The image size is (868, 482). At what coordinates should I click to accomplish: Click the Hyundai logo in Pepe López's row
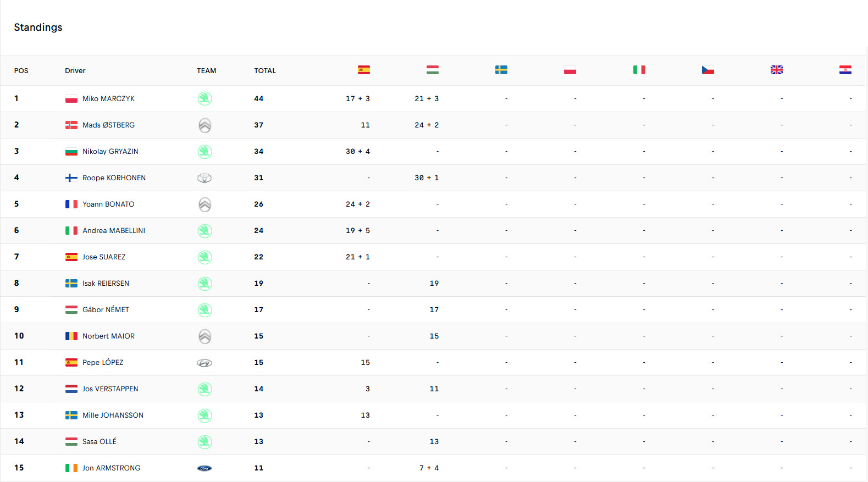[204, 363]
